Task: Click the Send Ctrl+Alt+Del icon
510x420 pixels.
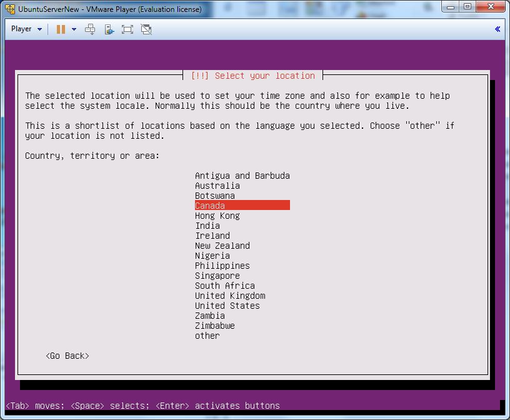Action: 90,29
